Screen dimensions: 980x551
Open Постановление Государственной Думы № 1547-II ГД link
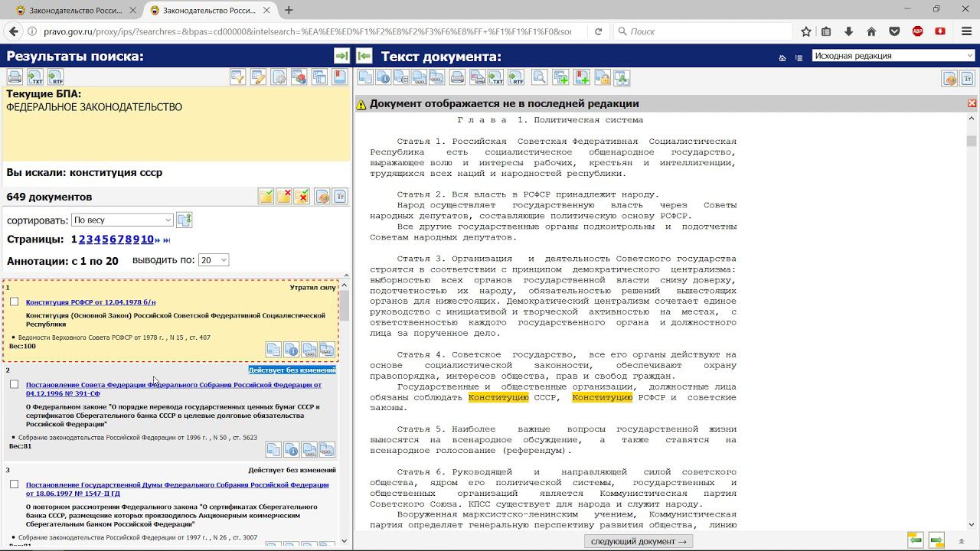click(x=177, y=489)
